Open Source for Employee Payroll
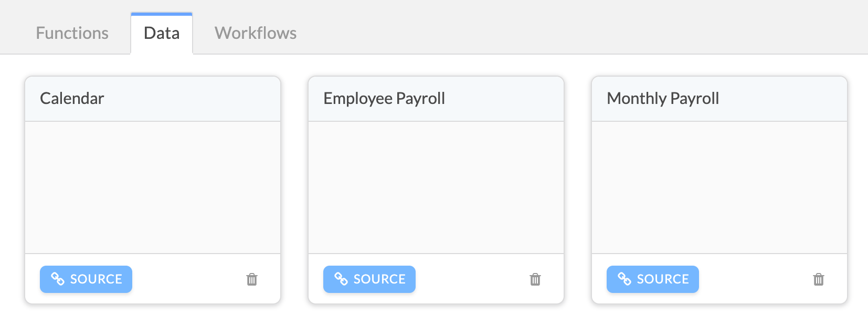 click(369, 279)
